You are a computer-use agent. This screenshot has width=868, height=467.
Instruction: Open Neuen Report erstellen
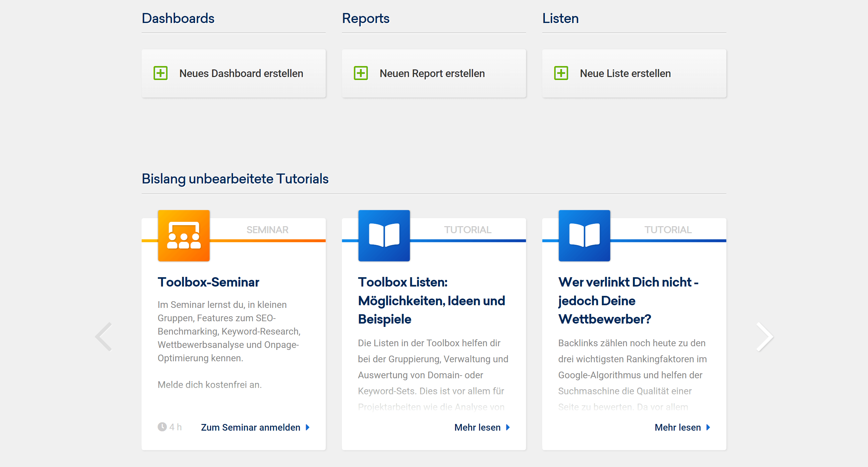[x=432, y=73]
